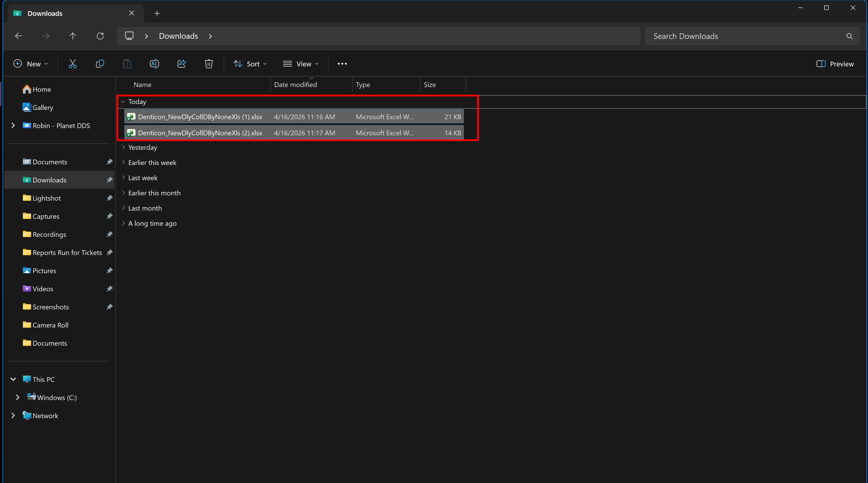Click pin icon beside Screenshots
Screen dimensions: 868x483
click(x=109, y=306)
